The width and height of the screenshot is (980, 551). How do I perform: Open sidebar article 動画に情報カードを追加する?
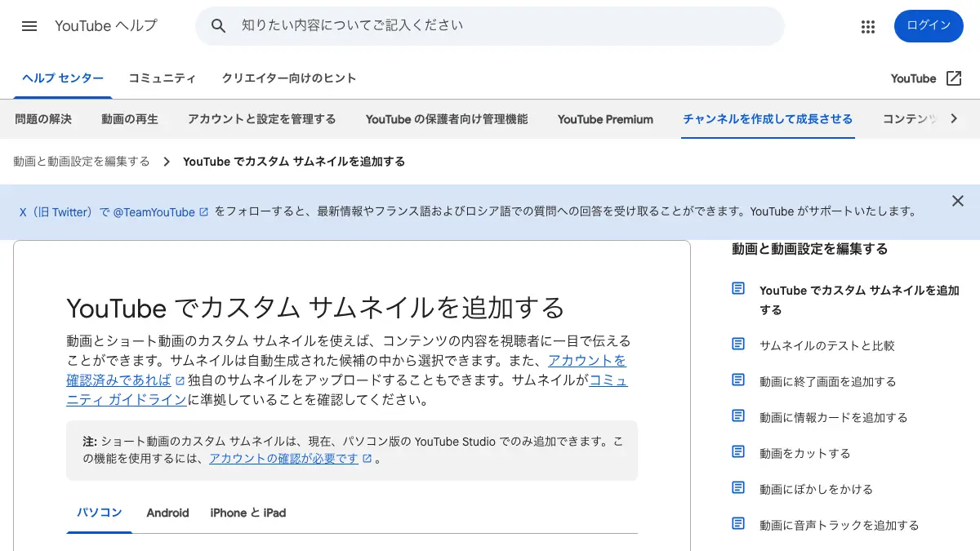[834, 417]
